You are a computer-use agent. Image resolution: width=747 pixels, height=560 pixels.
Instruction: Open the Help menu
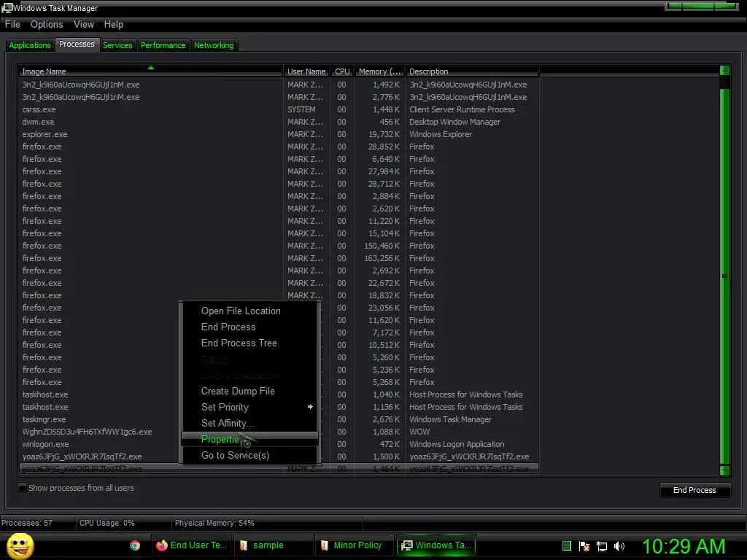[x=113, y=24]
